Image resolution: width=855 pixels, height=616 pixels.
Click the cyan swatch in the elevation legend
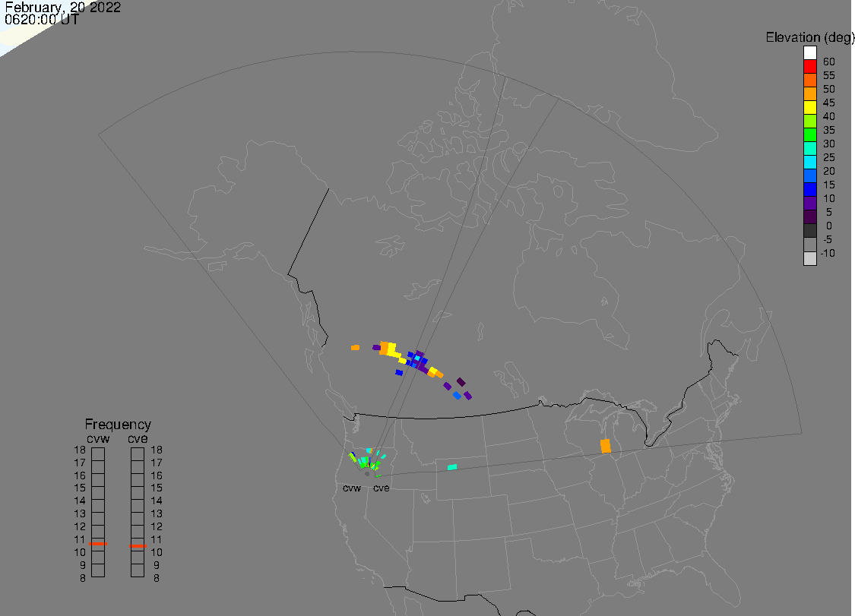(809, 162)
